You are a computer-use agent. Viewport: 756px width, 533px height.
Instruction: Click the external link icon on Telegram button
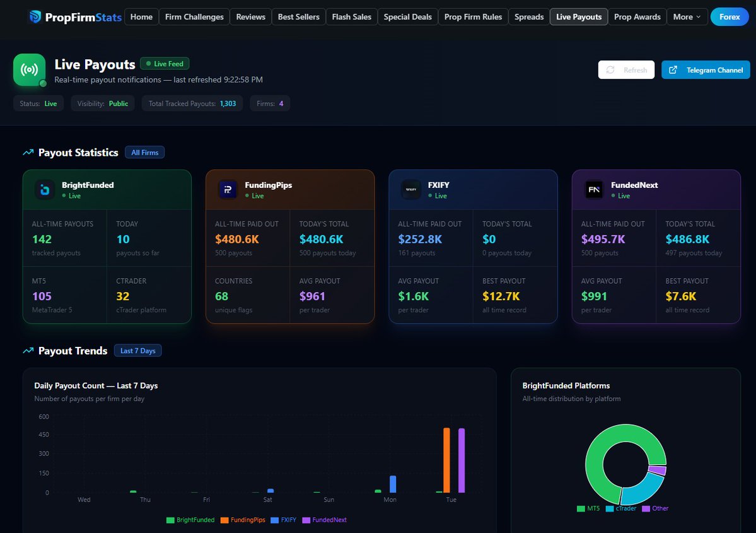pyautogui.click(x=673, y=70)
